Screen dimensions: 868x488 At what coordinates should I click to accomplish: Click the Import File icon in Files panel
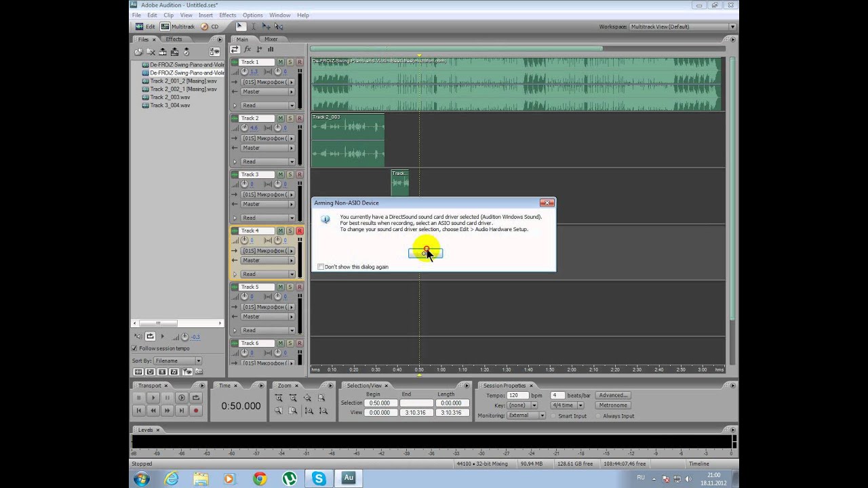pyautogui.click(x=138, y=52)
